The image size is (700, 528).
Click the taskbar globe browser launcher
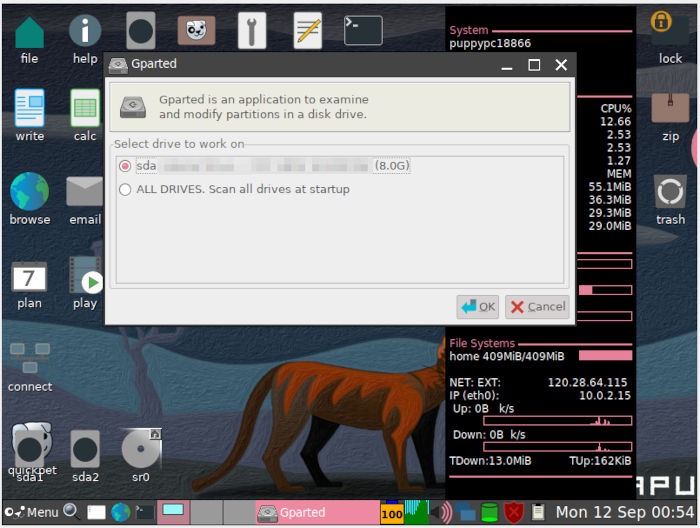tap(121, 512)
